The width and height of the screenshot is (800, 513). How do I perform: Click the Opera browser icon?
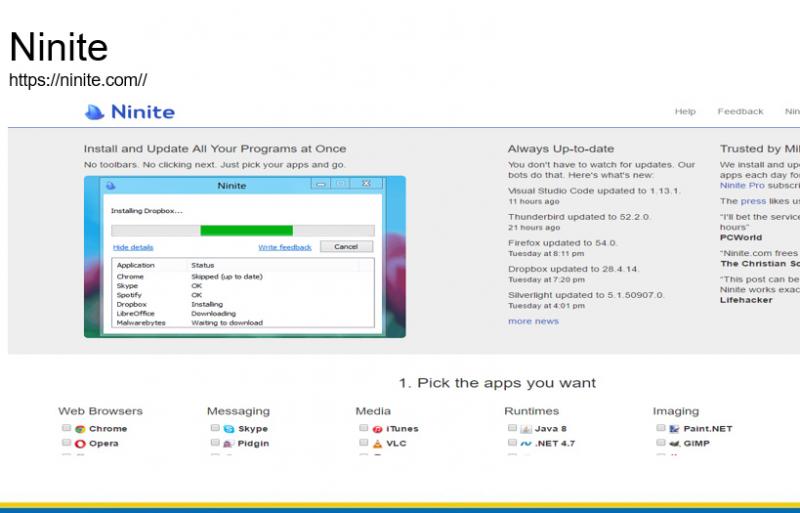tap(80, 444)
